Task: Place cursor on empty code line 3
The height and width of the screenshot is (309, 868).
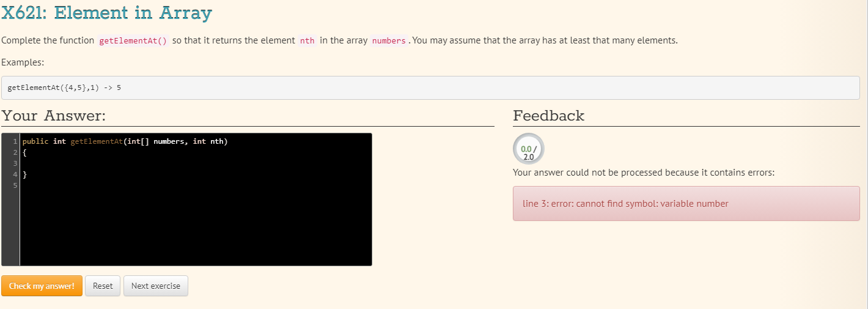Action: point(196,163)
